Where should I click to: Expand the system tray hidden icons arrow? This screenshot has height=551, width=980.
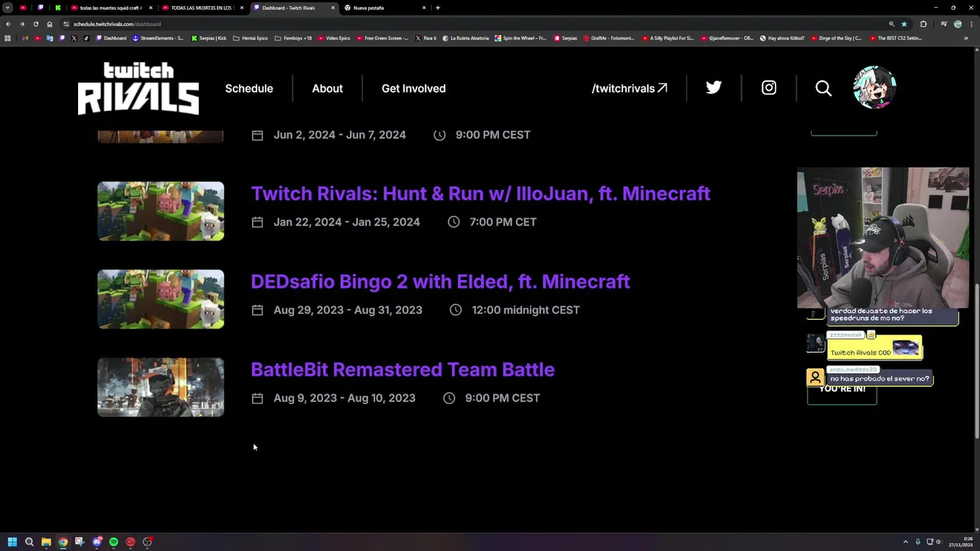coord(906,542)
